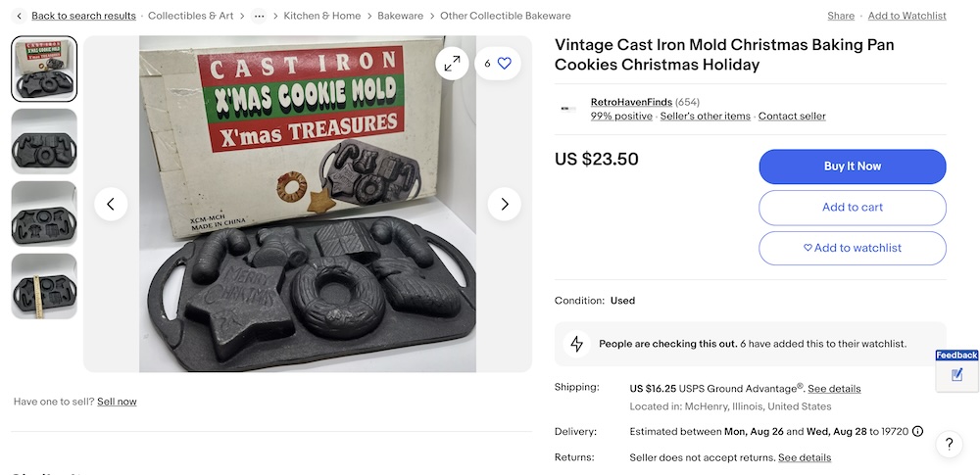Show previous product image
The image size is (980, 475).
(111, 204)
